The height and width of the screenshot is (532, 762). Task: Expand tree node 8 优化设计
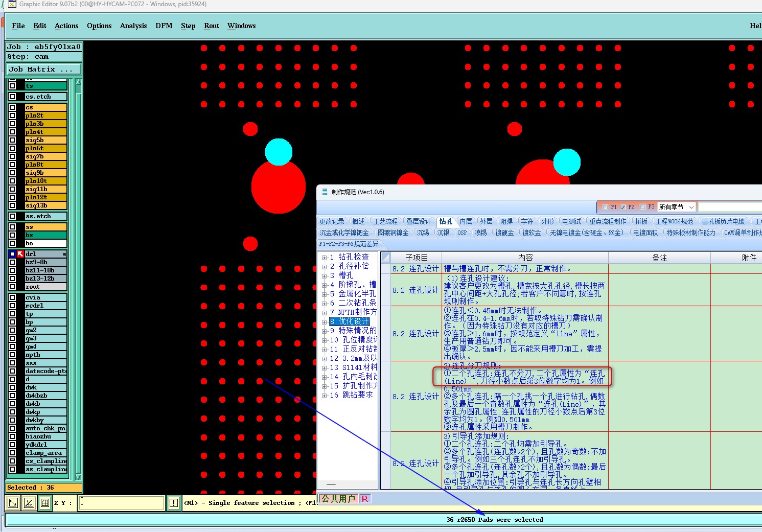(324, 322)
